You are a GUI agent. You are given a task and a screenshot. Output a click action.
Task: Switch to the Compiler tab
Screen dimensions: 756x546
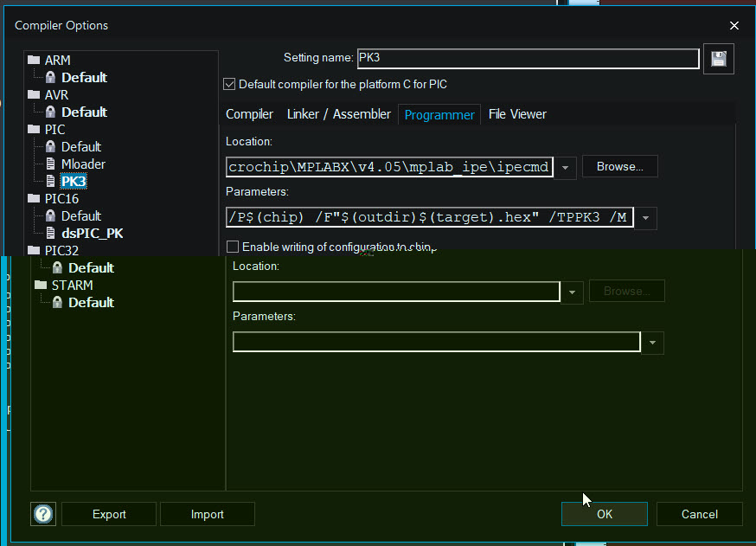tap(249, 114)
